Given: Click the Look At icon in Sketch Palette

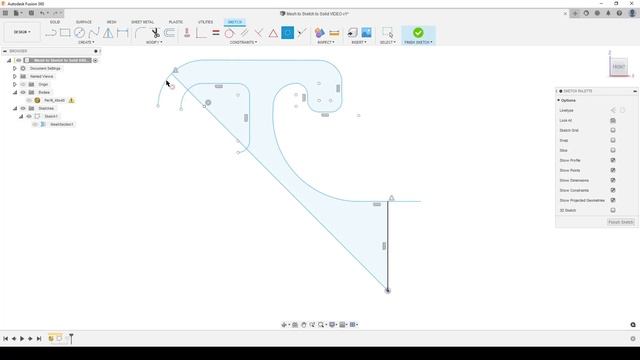Looking at the screenshot, I should coord(613,120).
